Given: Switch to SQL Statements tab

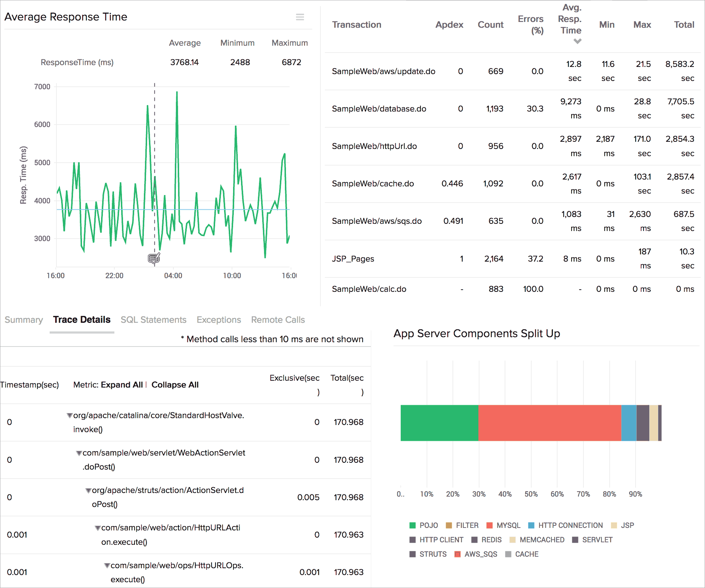Looking at the screenshot, I should pyautogui.click(x=154, y=320).
